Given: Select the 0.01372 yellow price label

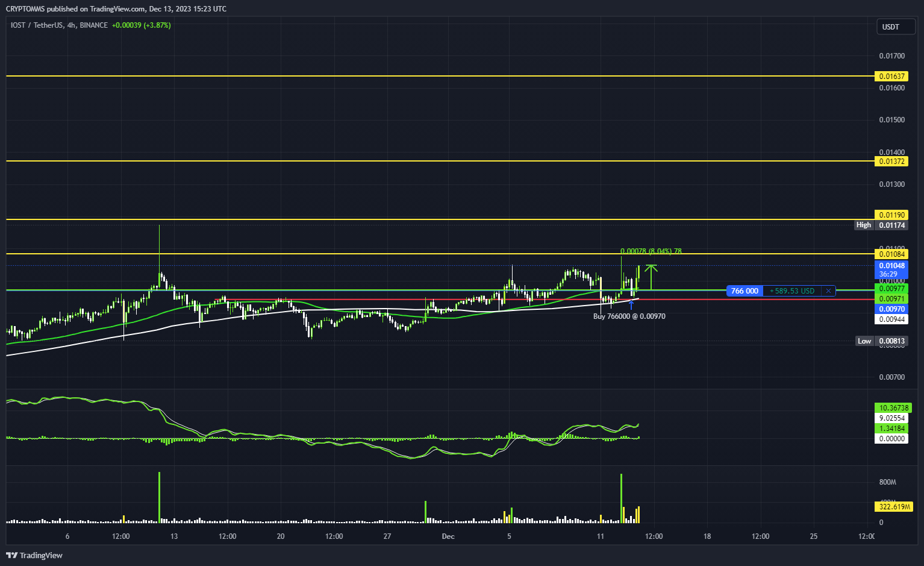Looking at the screenshot, I should coord(891,162).
